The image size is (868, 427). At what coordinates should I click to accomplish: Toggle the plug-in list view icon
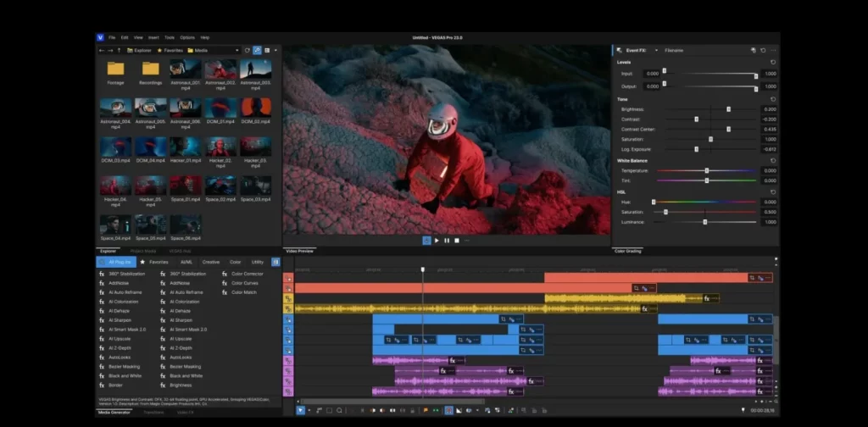[275, 262]
